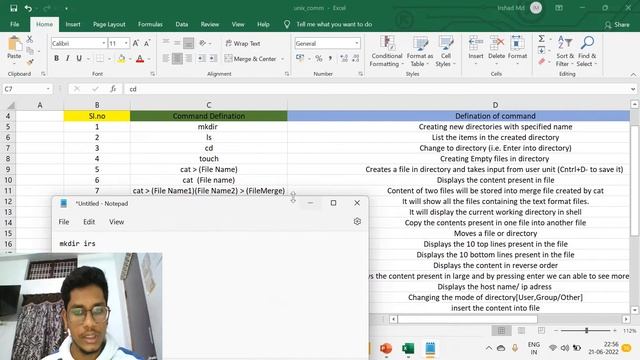
Task: Open the Borders icon in Font group
Action: (x=100, y=59)
